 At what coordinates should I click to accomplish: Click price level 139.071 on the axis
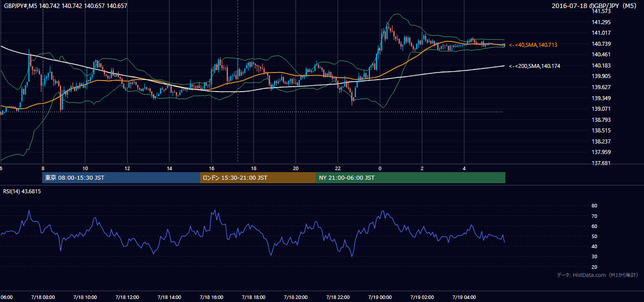point(601,109)
